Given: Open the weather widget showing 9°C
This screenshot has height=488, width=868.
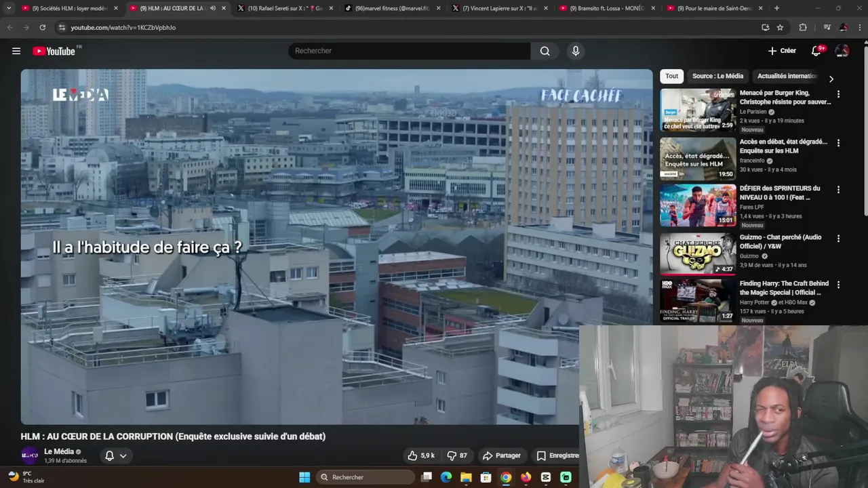Looking at the screenshot, I should pos(26,477).
